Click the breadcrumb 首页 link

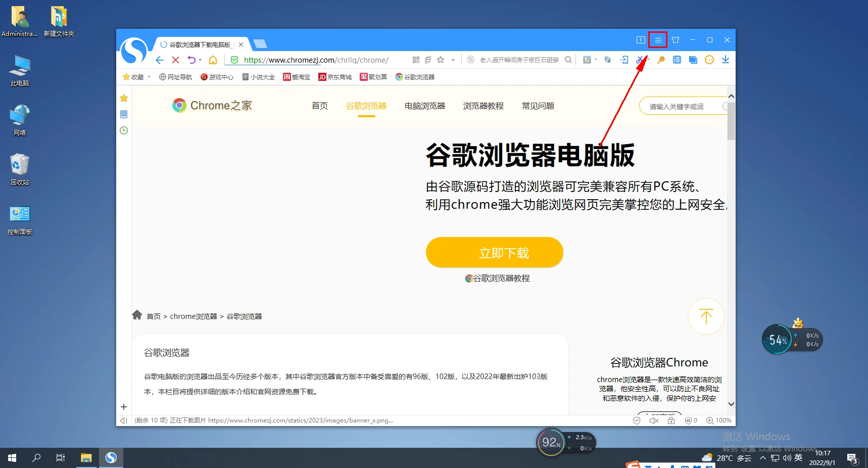(x=154, y=316)
